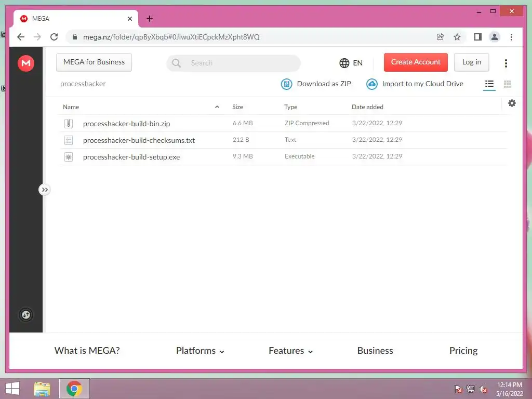Open the EN language selector
Image resolution: width=532 pixels, height=399 pixels.
pyautogui.click(x=351, y=63)
